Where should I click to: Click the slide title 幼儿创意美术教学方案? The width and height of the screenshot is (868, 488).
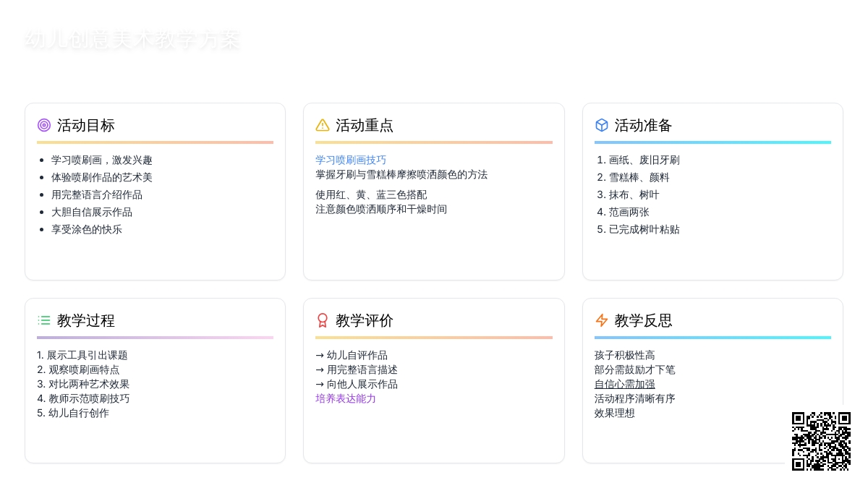click(132, 39)
